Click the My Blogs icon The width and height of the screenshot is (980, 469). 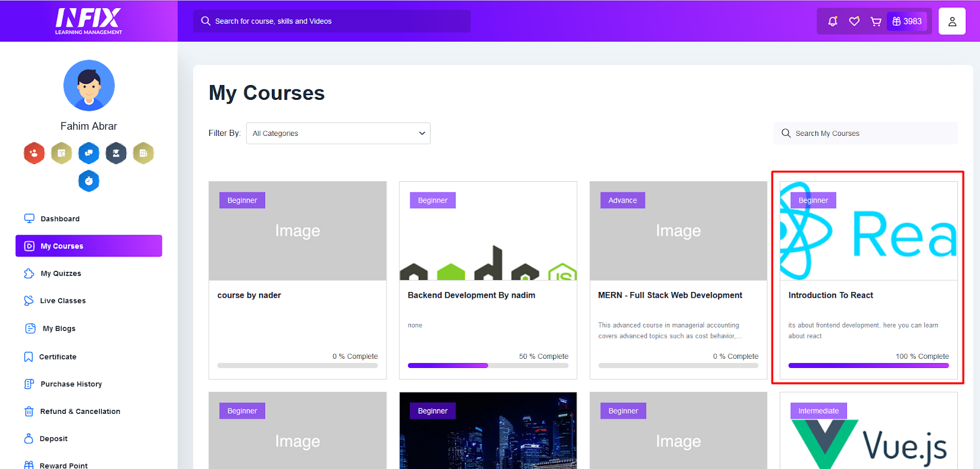click(30, 329)
